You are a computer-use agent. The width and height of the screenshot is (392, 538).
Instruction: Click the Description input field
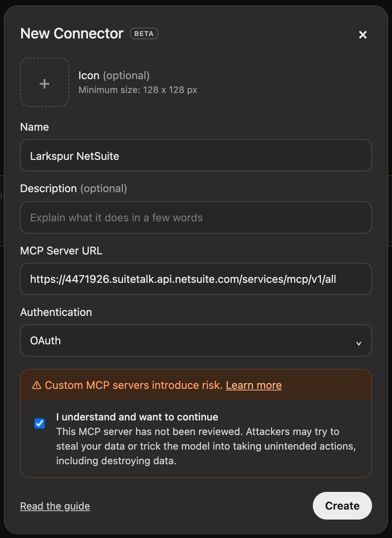tap(196, 218)
